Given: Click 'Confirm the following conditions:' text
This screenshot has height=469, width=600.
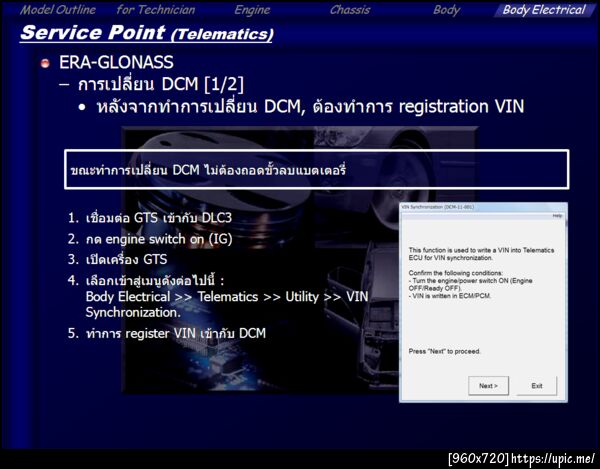Looking at the screenshot, I should tap(456, 273).
